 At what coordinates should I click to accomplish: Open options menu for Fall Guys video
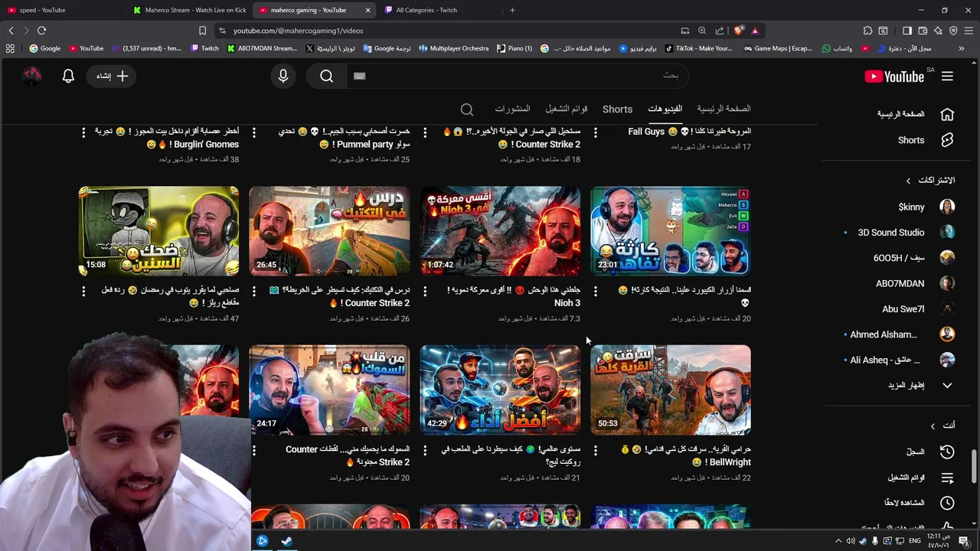coord(596,132)
